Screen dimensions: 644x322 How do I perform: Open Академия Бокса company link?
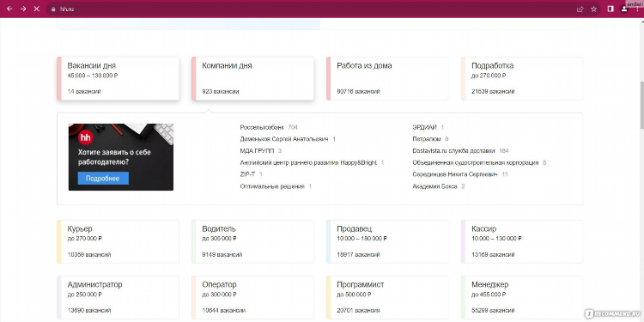tap(435, 186)
